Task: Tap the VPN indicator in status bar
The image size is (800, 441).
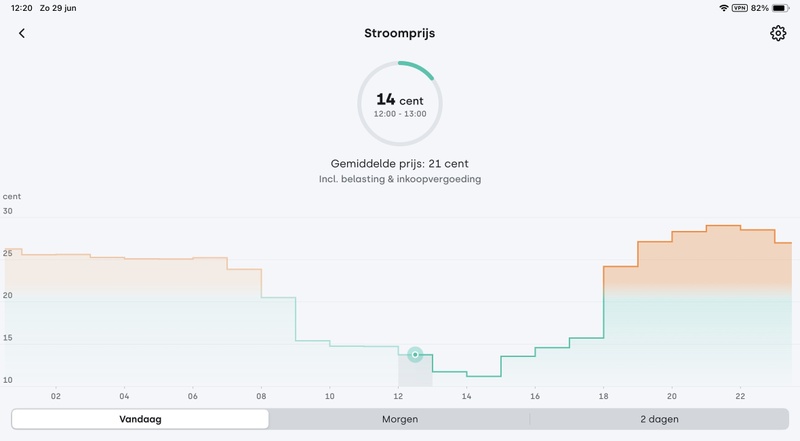Action: 740,8
